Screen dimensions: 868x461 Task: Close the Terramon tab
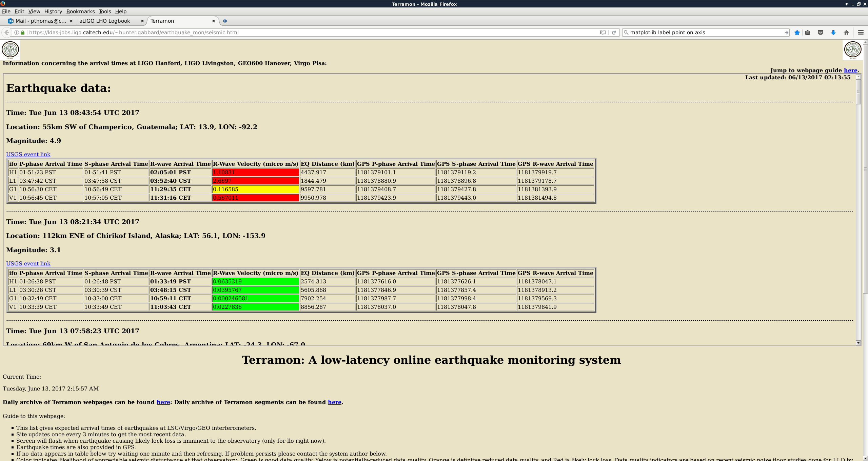(x=214, y=21)
